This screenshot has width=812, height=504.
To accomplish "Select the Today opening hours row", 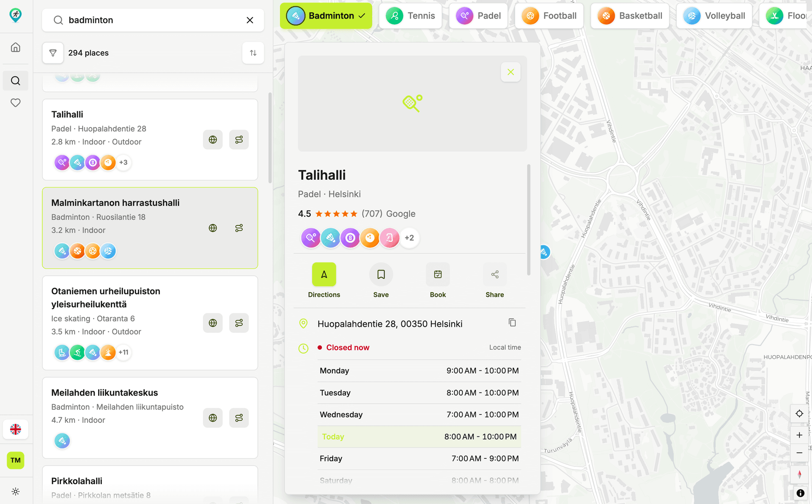I will 419,437.
